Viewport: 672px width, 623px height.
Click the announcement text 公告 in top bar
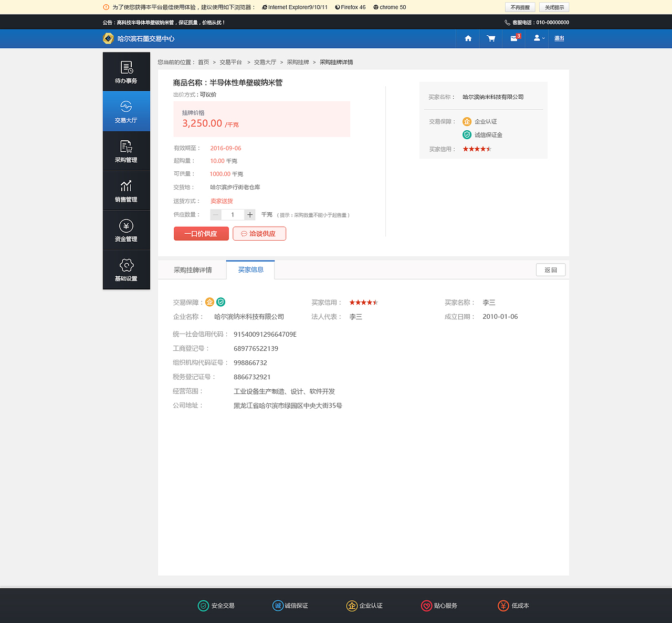click(164, 23)
